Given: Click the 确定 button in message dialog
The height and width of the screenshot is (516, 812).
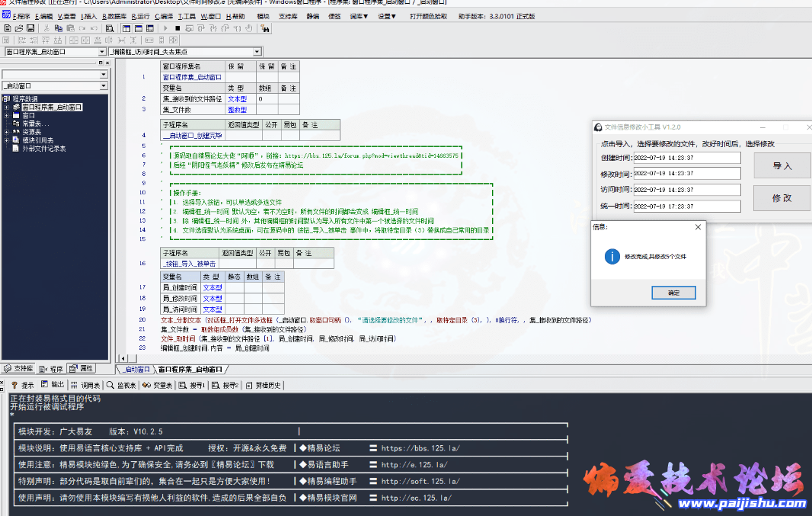Looking at the screenshot, I should 673,293.
